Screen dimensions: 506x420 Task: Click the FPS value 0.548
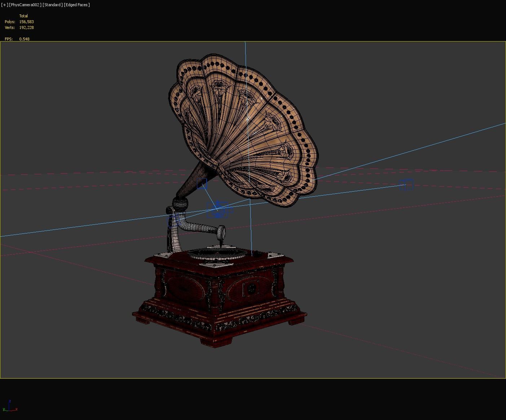point(25,39)
